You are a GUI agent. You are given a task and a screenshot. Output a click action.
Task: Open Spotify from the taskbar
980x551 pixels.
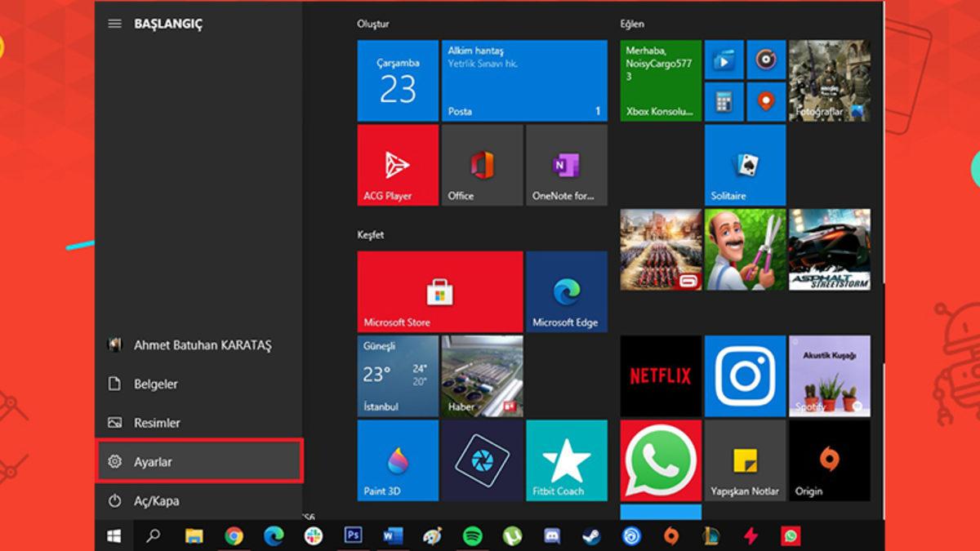click(470, 535)
